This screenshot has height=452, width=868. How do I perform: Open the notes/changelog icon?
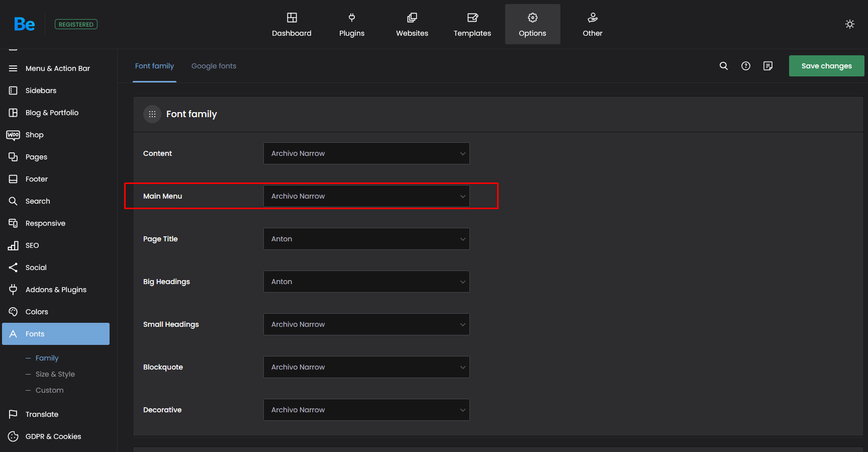coord(768,66)
